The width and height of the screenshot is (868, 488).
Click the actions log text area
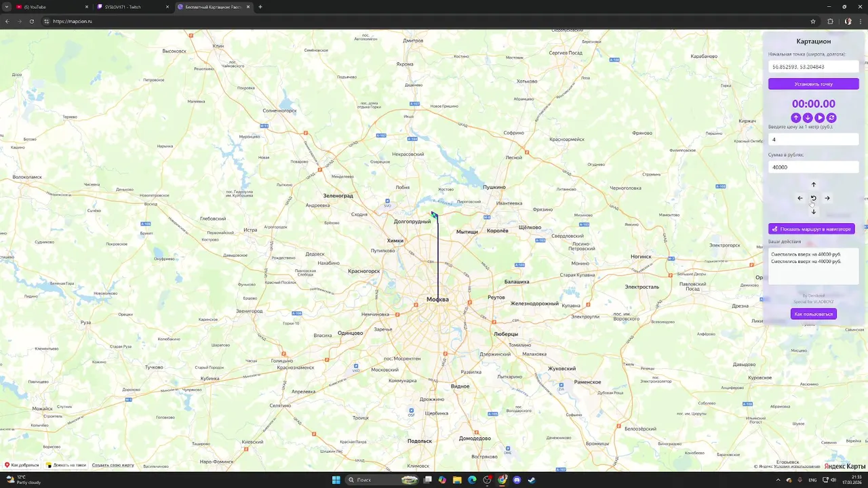coord(813,266)
